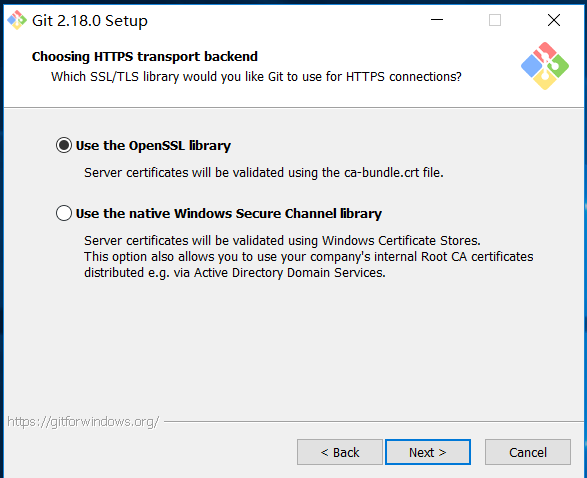
Task: Click the large Git logo in header
Action: (x=545, y=66)
